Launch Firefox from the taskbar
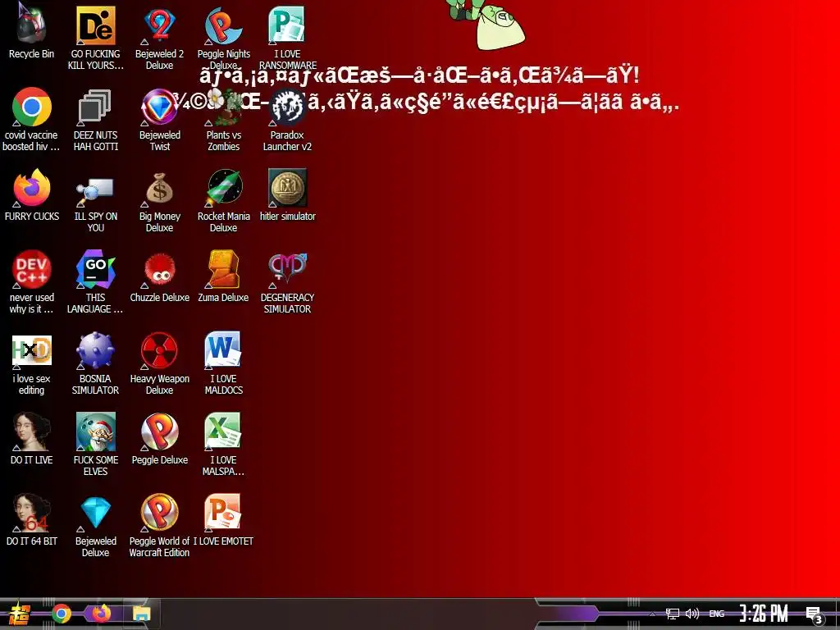This screenshot has width=840, height=630. pyautogui.click(x=101, y=614)
